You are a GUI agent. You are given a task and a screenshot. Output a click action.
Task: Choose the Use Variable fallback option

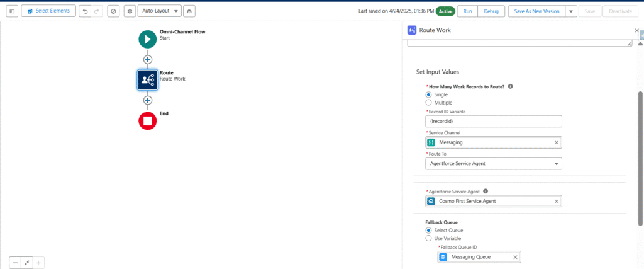[x=429, y=238]
